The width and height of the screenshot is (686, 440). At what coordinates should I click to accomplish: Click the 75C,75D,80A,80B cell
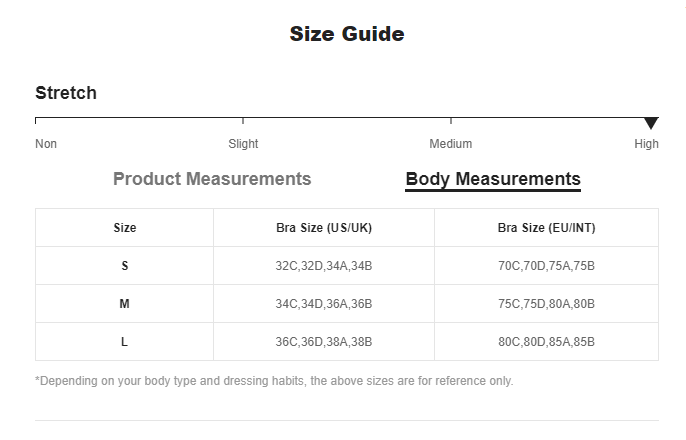[546, 304]
